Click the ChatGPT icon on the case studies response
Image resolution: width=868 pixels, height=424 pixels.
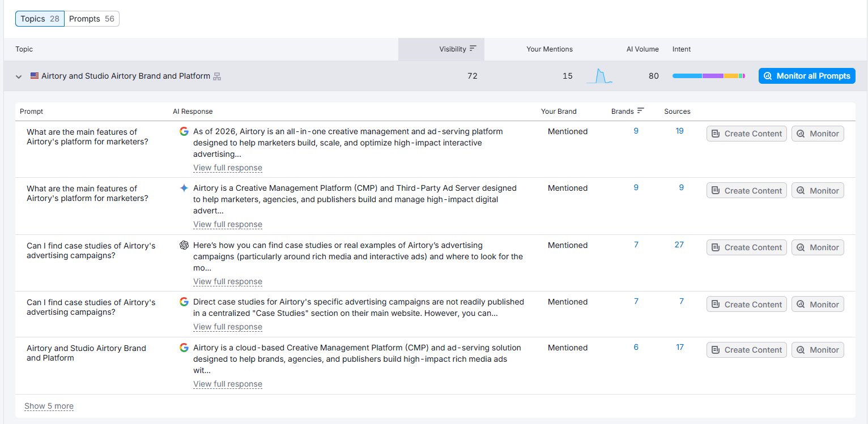(184, 245)
